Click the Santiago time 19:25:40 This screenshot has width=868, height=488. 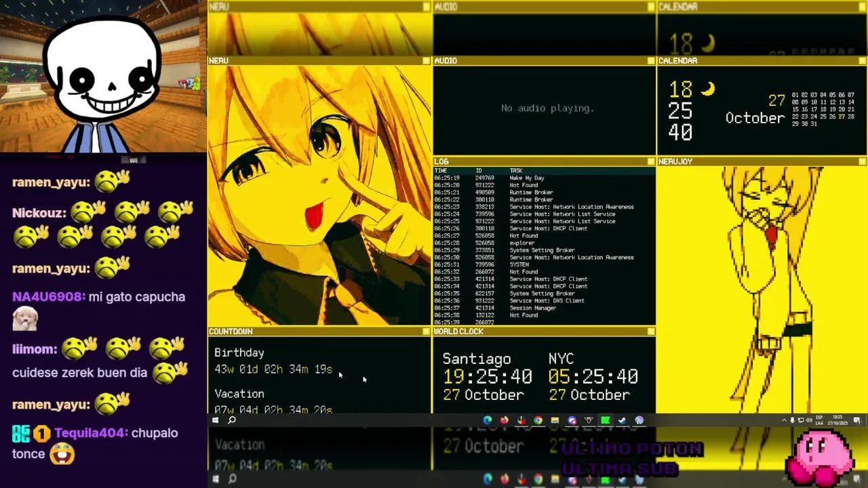[488, 377]
